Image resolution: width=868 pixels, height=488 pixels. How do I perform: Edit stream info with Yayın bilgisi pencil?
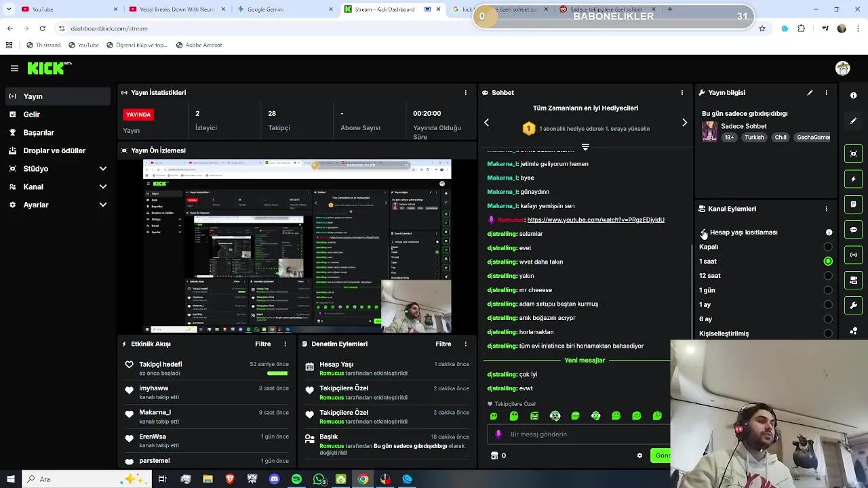click(x=810, y=93)
